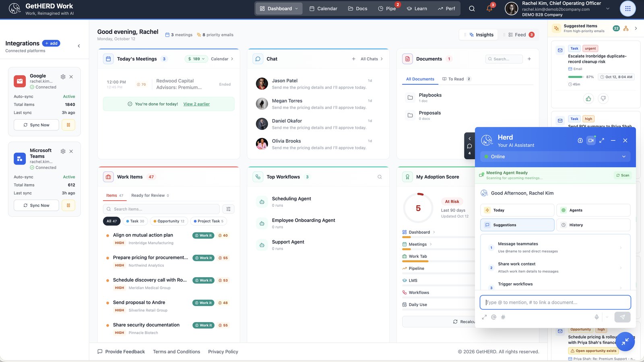644x362 pixels.
Task: Open filter options for work items
Action: tap(228, 209)
